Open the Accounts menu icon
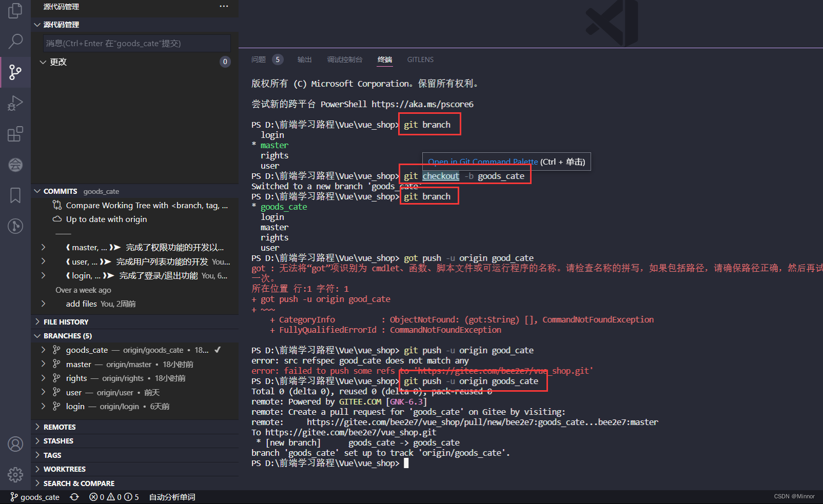 (15, 444)
